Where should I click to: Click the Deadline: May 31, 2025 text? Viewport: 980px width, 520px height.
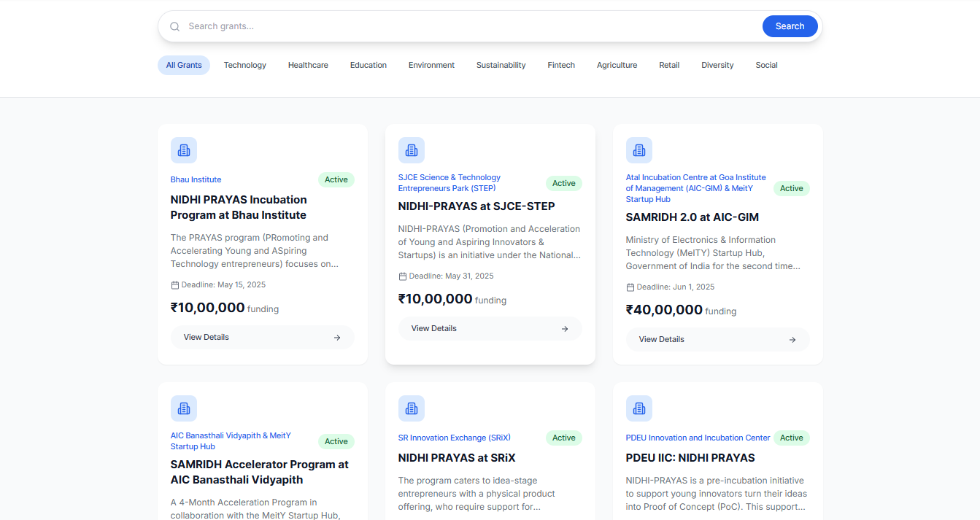(451, 276)
